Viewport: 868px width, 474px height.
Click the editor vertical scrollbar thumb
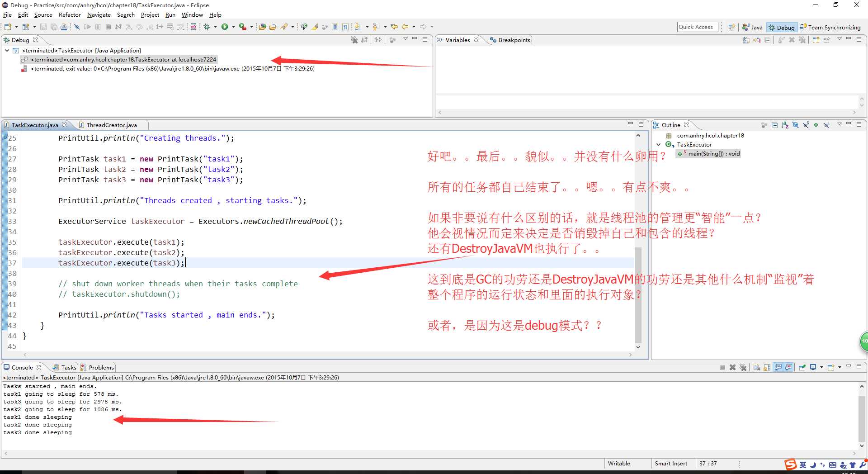click(x=638, y=295)
